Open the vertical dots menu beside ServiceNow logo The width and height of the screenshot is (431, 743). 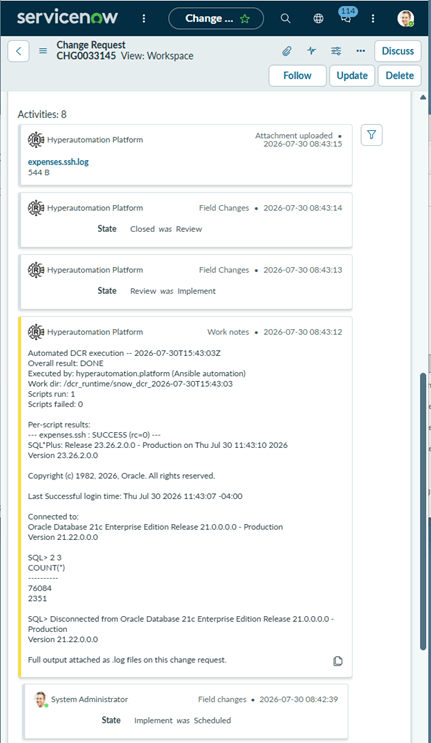pyautogui.click(x=144, y=18)
